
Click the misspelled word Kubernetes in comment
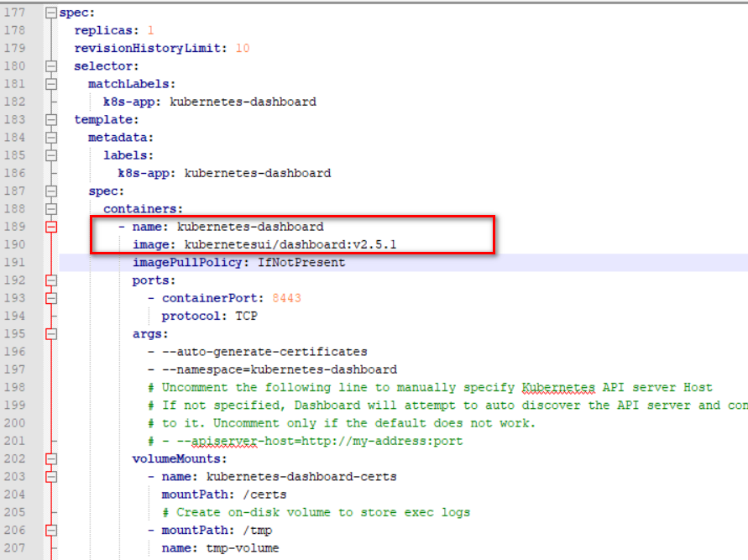coord(558,388)
